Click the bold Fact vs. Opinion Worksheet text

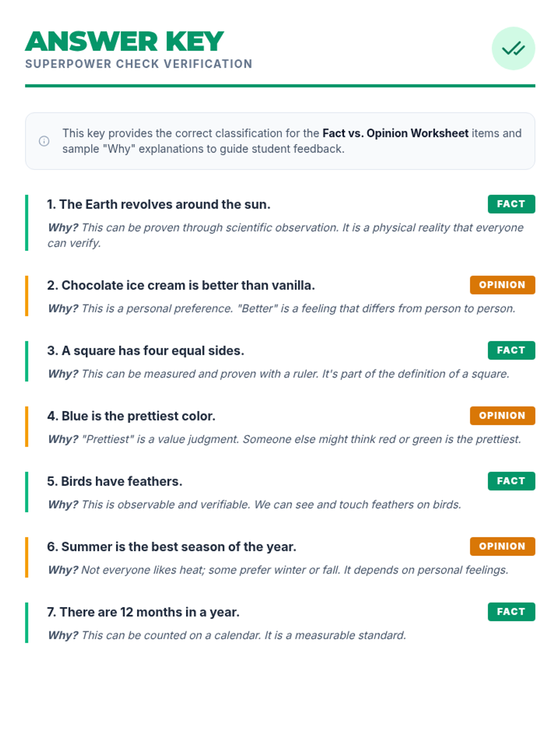click(395, 134)
